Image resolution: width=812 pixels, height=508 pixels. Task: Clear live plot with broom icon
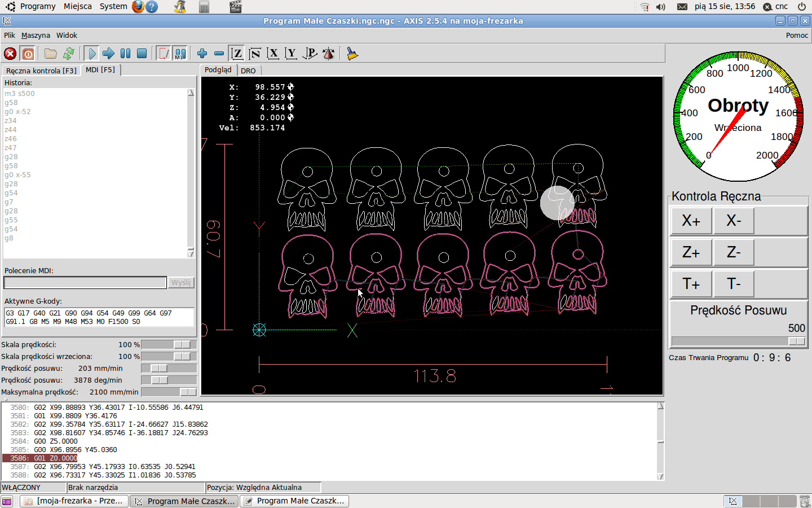pyautogui.click(x=352, y=54)
